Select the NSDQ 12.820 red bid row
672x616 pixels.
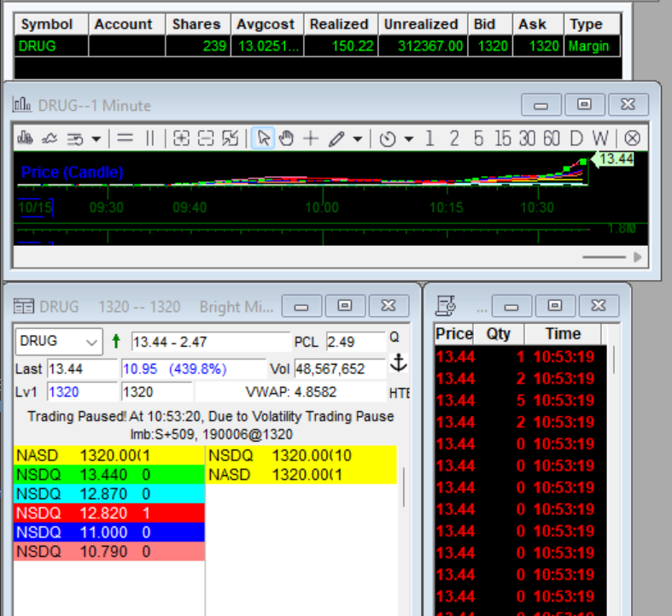(108, 513)
